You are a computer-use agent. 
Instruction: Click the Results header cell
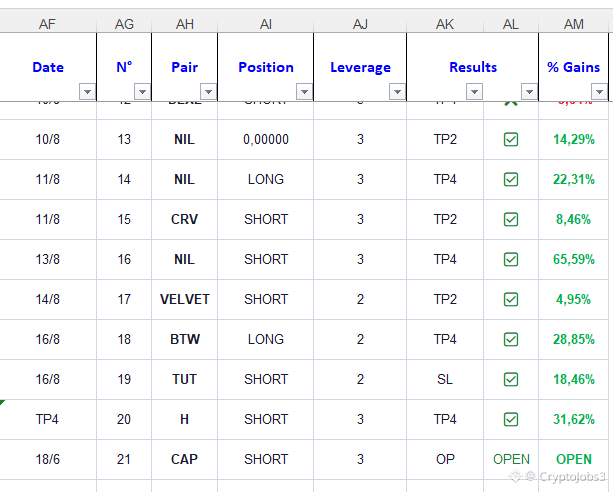point(473,67)
